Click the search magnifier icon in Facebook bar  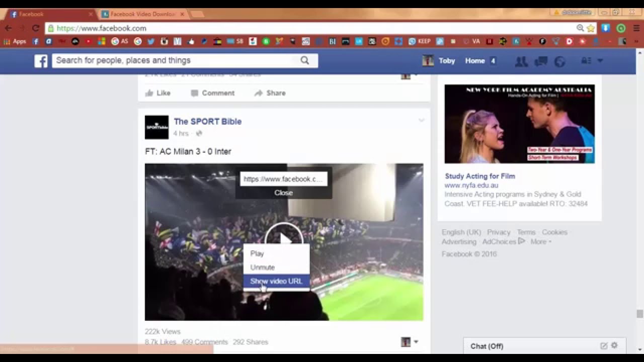tap(305, 60)
